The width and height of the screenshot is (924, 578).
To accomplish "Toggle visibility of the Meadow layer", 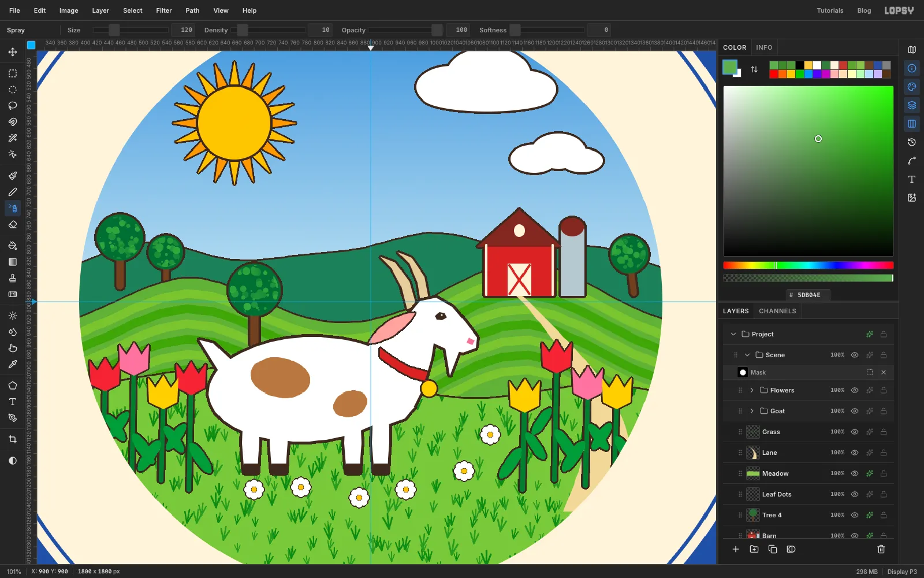I will (x=855, y=473).
